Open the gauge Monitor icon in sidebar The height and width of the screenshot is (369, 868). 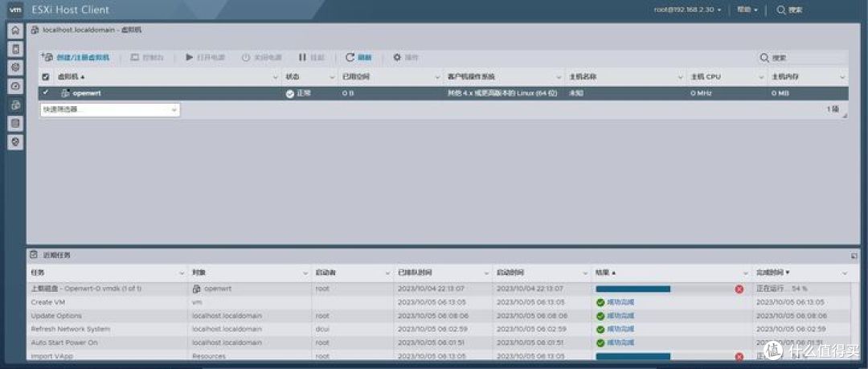click(x=15, y=87)
